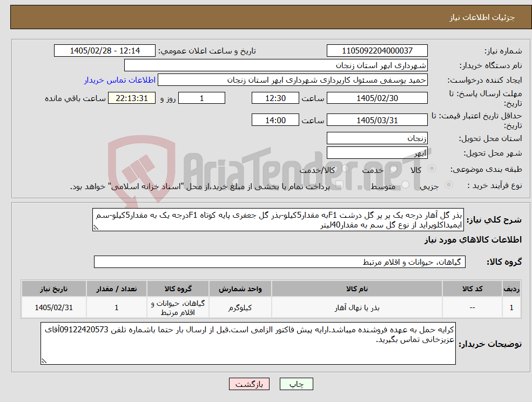532x402 pixels.
Task: Click the واحد شمارش column header
Action: point(240,289)
